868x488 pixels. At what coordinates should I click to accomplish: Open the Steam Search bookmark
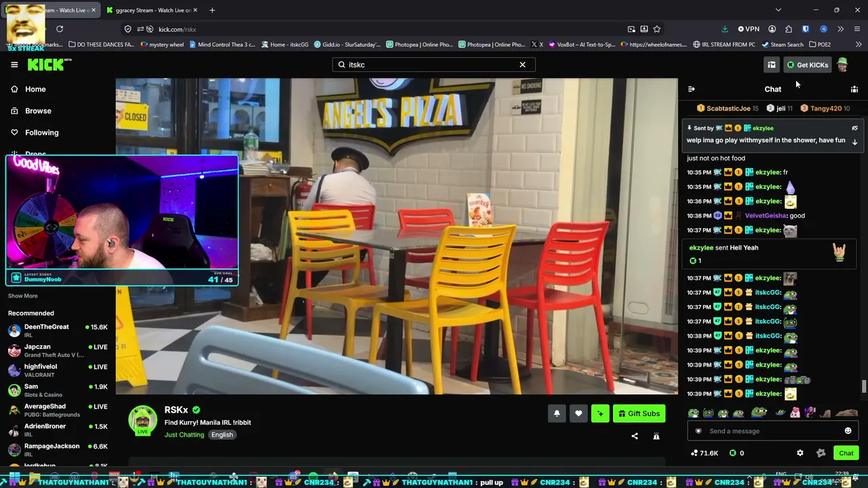pos(783,45)
